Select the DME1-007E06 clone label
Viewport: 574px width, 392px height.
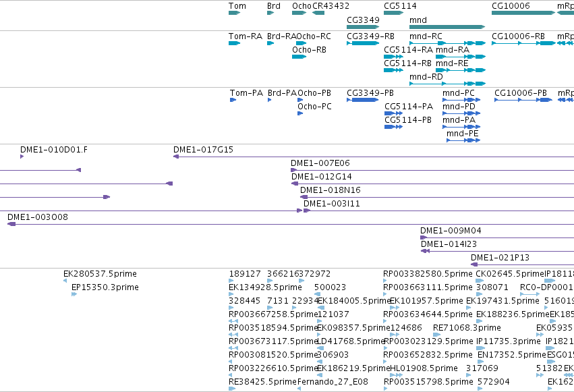[x=320, y=163]
